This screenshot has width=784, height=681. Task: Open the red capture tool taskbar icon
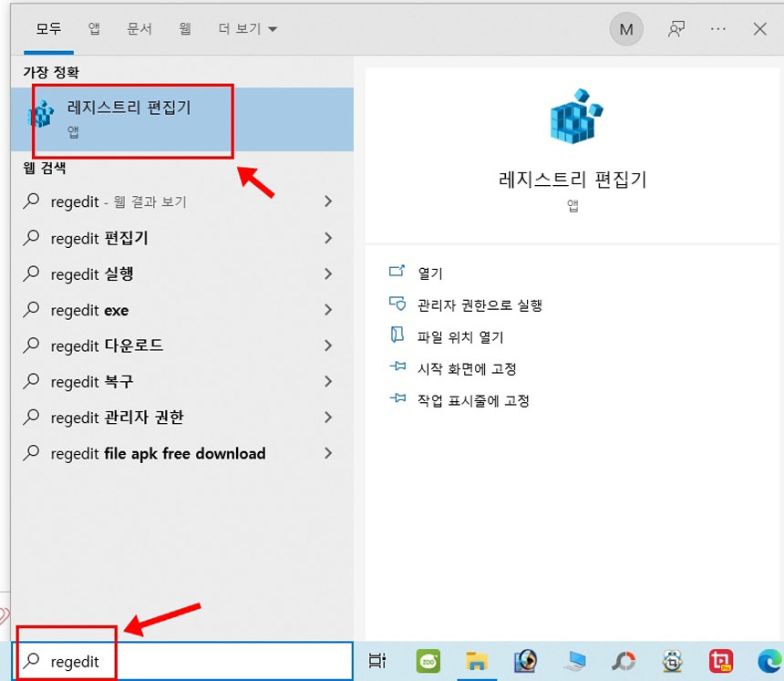coord(721,661)
